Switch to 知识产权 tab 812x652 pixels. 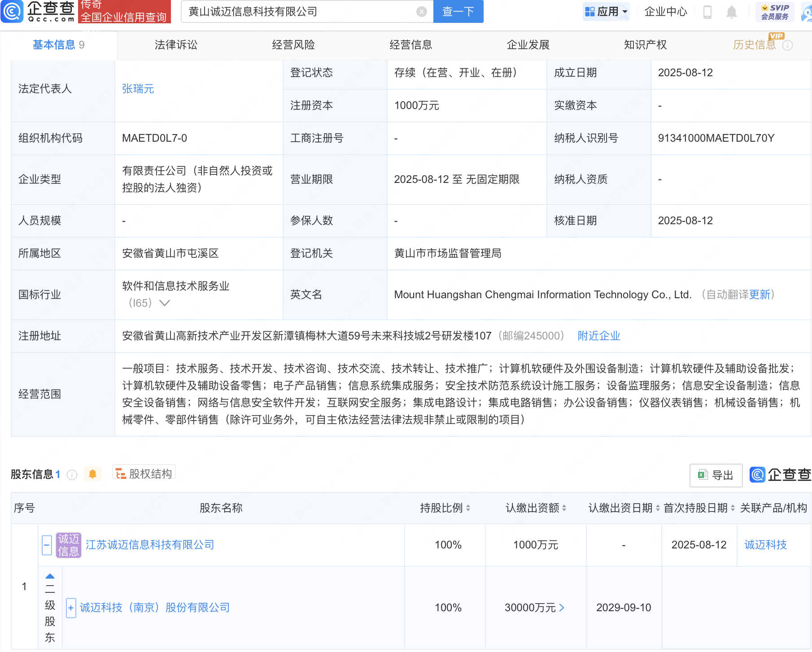[645, 45]
